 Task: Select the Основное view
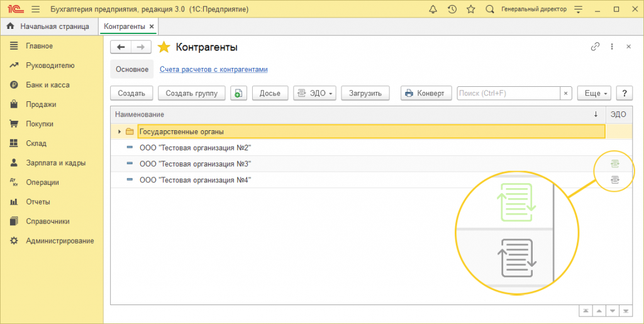pos(132,69)
